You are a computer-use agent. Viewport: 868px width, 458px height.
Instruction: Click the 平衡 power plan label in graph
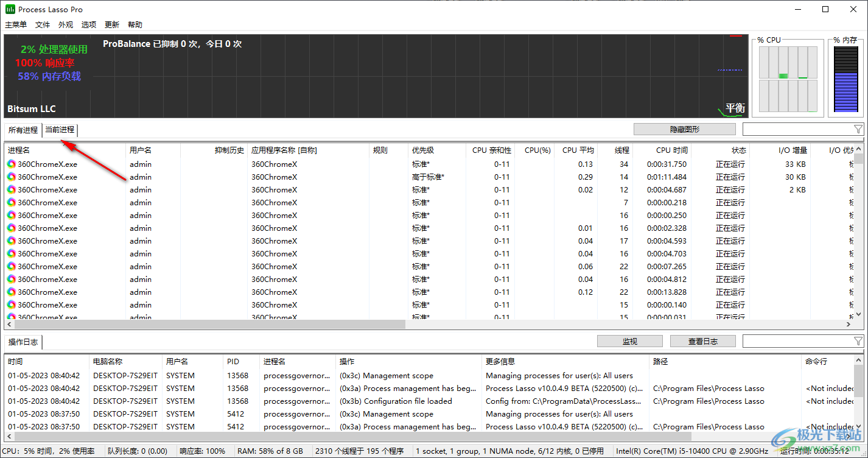click(735, 108)
